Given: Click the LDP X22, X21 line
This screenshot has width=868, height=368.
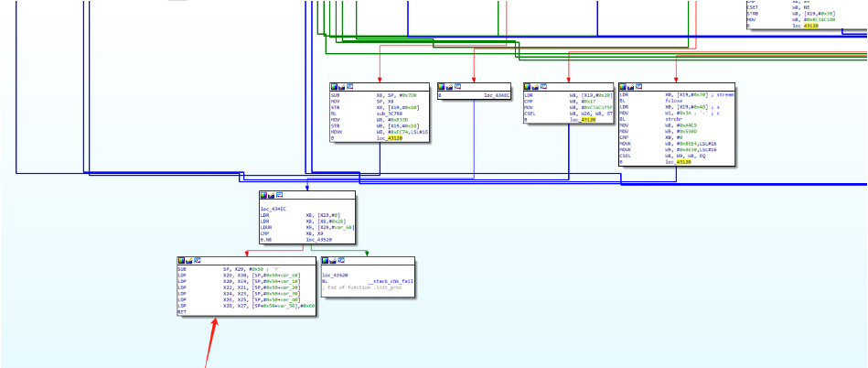Looking at the screenshot, I should coord(238,287).
